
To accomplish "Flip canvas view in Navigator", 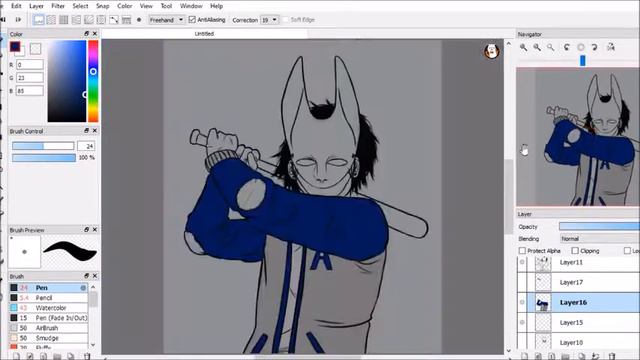I will [x=611, y=47].
